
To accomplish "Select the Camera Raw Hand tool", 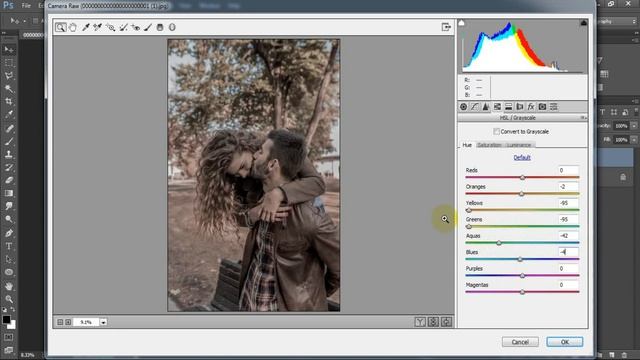I will point(73,27).
